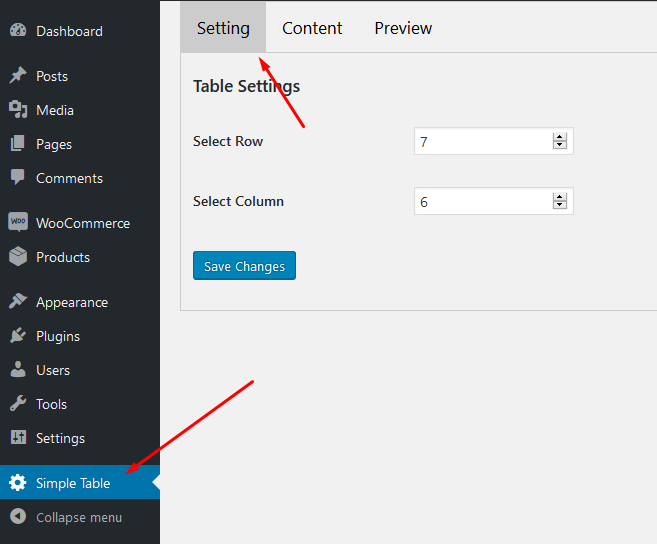This screenshot has width=657, height=544.
Task: Open the Settings menu item
Action: (80, 438)
